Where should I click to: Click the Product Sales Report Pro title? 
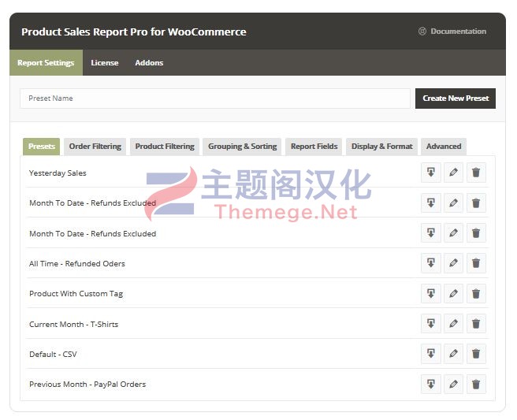[x=133, y=32]
